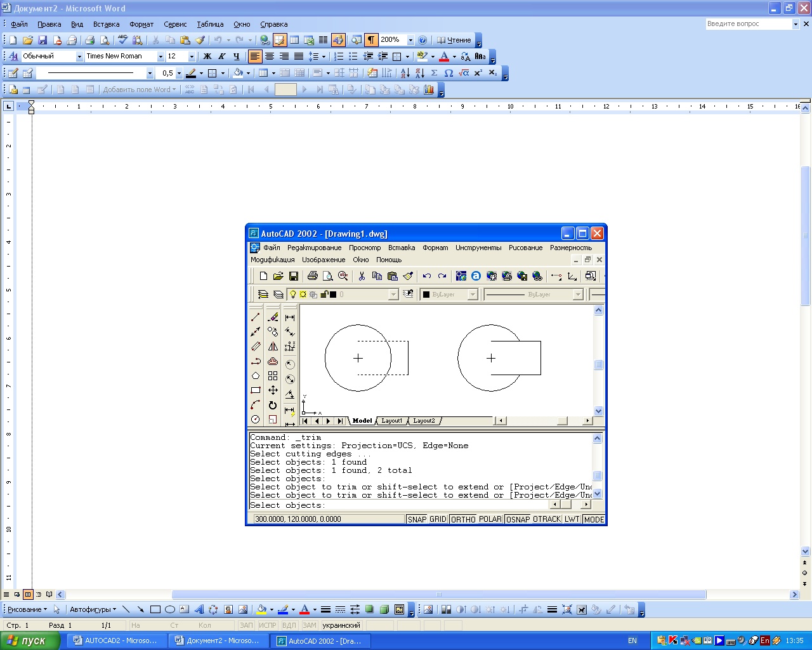Screen dimensions: 812x650
Task: Toggle SNAP mode in AutoCAD status bar
Action: pyautogui.click(x=417, y=519)
